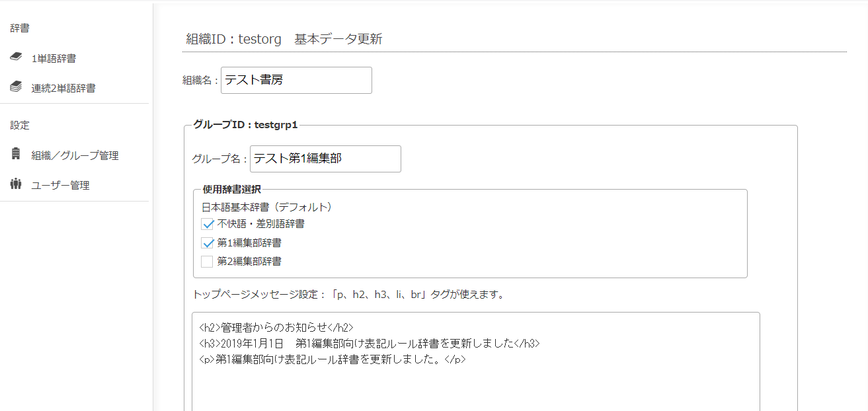Go to 組織/グループ管理 in the sidebar

tap(75, 156)
